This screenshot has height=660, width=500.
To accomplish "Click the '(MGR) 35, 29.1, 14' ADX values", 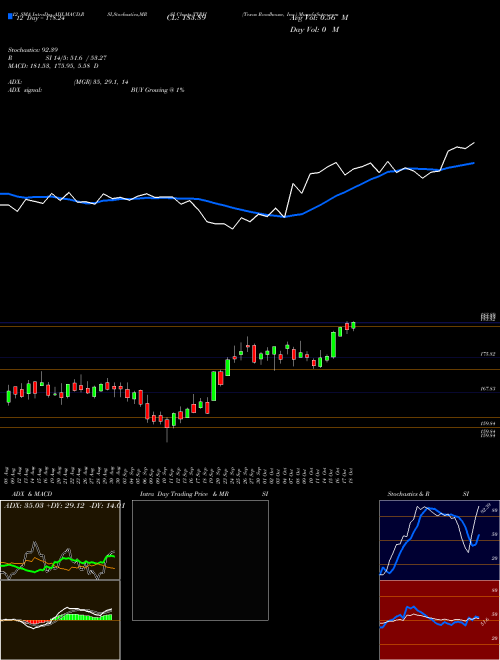I will pos(101,82).
